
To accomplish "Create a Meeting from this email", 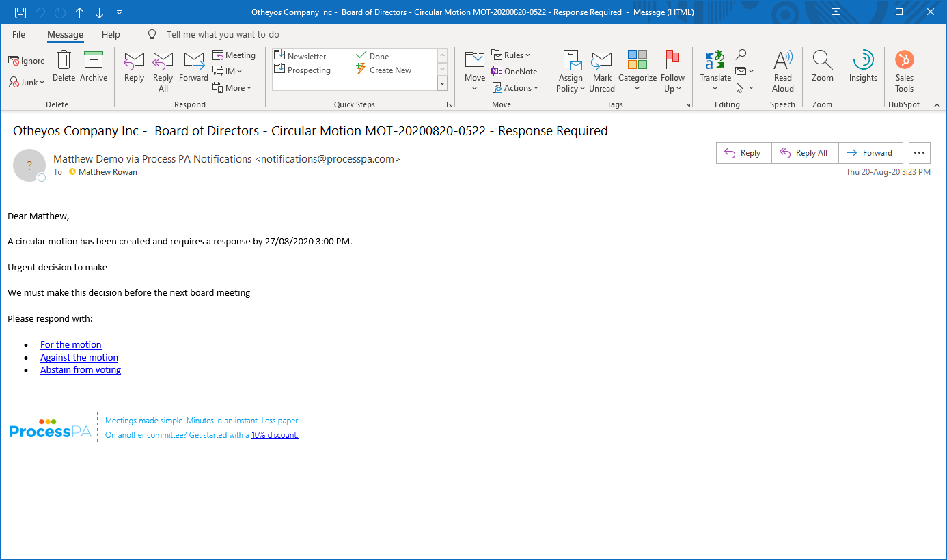I will tap(234, 55).
